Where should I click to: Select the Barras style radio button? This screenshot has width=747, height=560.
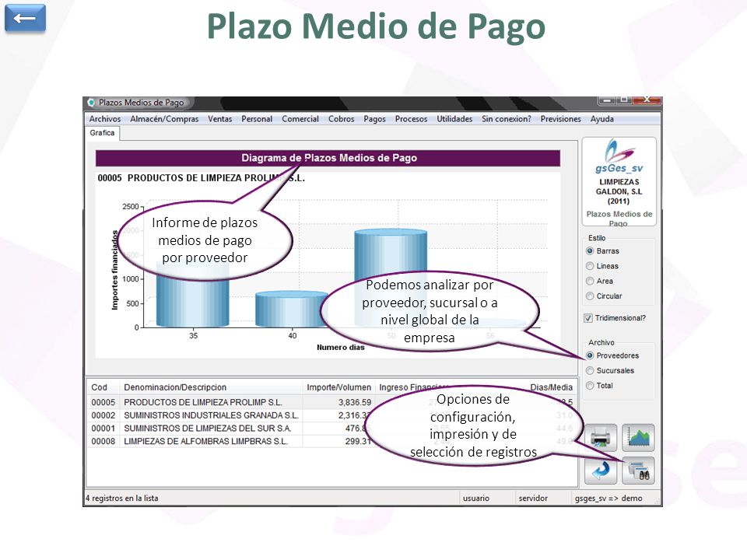click(x=590, y=251)
